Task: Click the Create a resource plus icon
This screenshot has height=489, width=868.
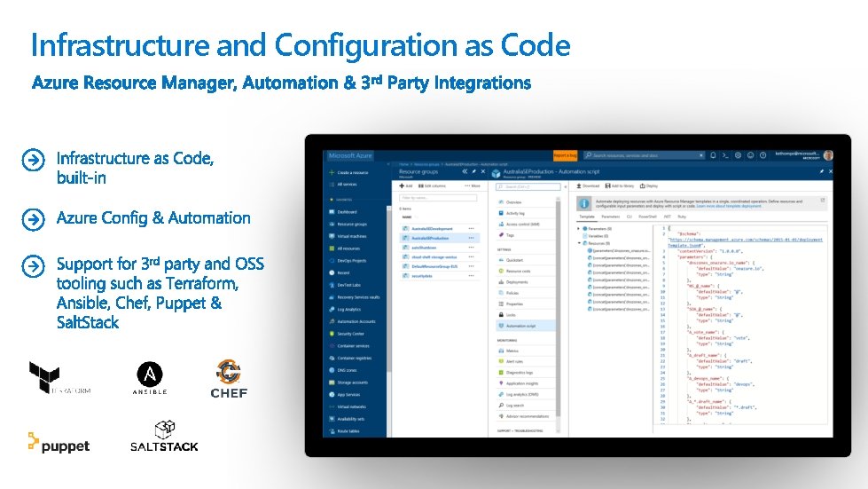Action: 332,172
